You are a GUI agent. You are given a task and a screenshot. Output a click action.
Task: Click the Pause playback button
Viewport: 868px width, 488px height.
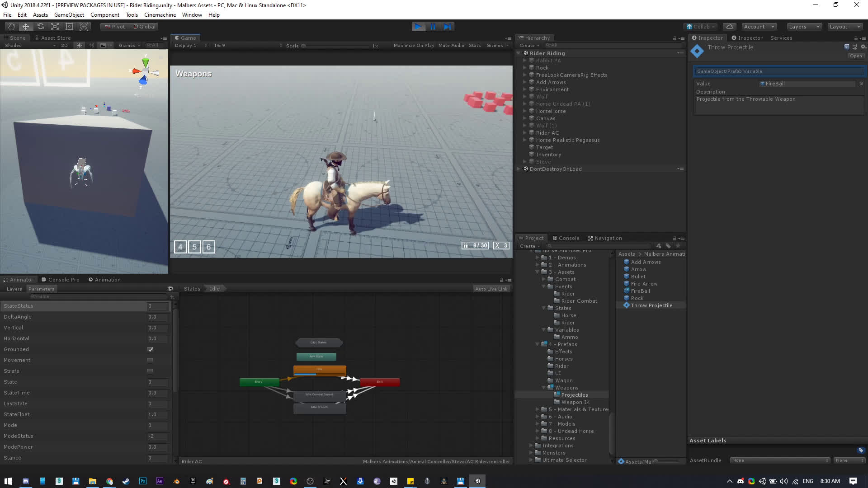point(433,27)
